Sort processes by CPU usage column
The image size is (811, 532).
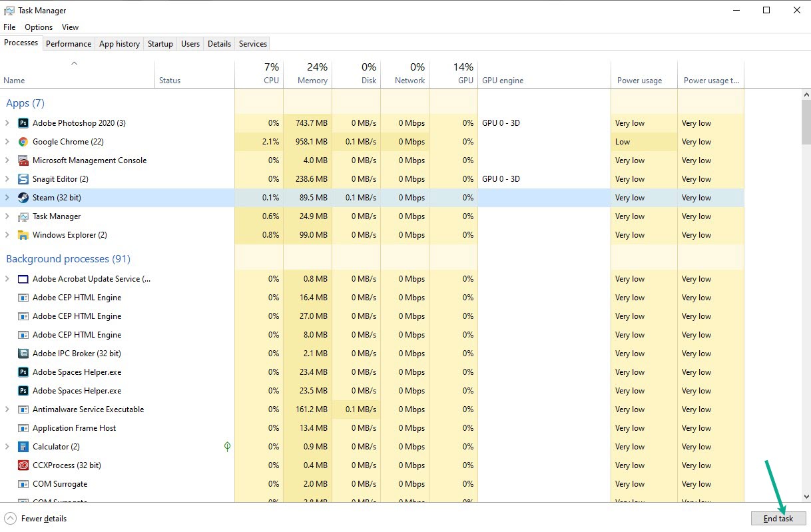[259, 75]
